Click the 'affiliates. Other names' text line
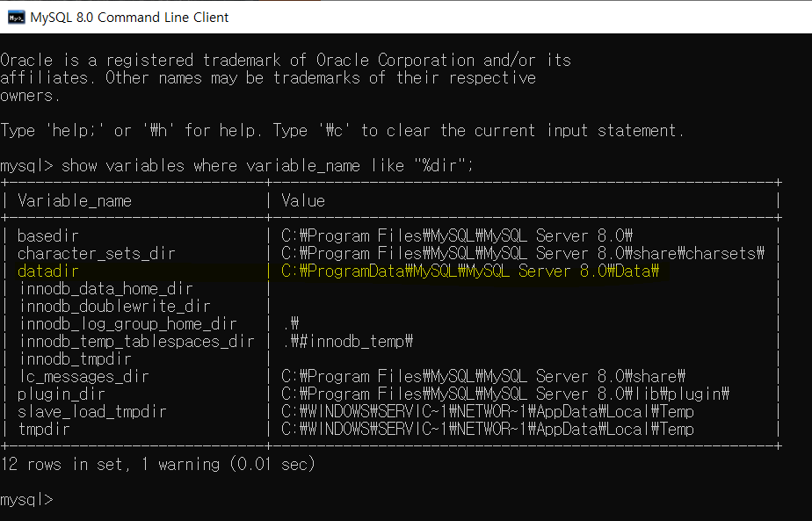The width and height of the screenshot is (812, 521). tap(268, 78)
